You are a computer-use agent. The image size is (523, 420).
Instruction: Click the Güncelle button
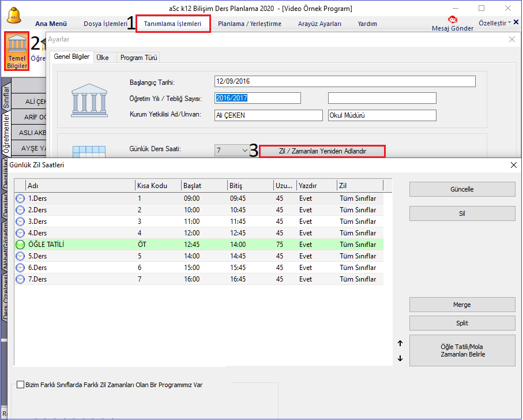click(462, 189)
